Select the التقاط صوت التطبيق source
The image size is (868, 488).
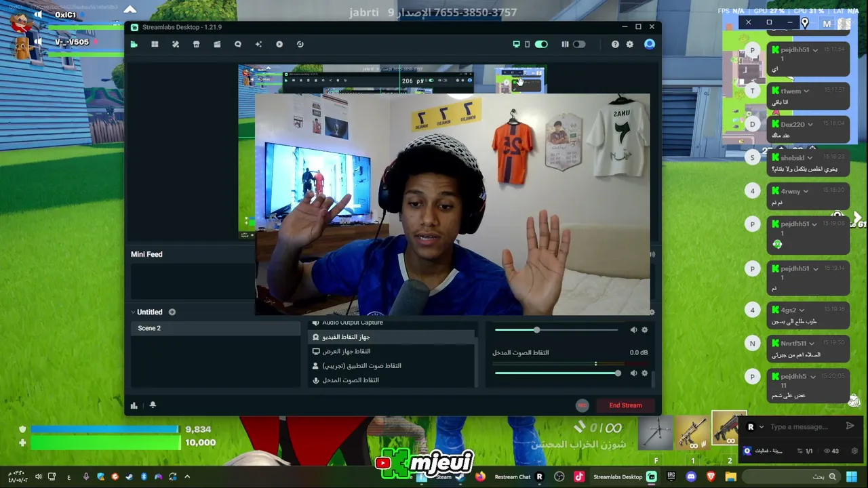(393, 365)
